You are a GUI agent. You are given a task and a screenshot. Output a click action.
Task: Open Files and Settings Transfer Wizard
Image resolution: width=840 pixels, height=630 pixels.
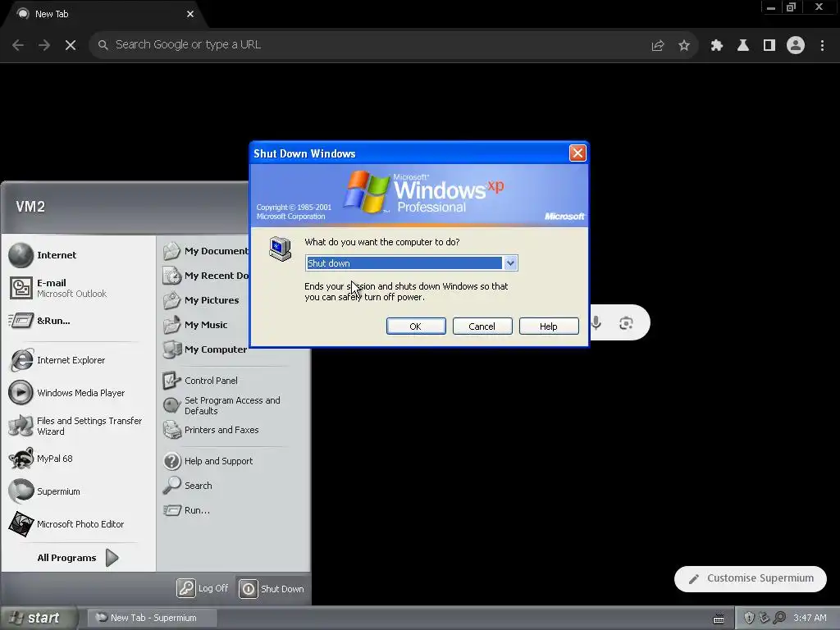(x=75, y=426)
